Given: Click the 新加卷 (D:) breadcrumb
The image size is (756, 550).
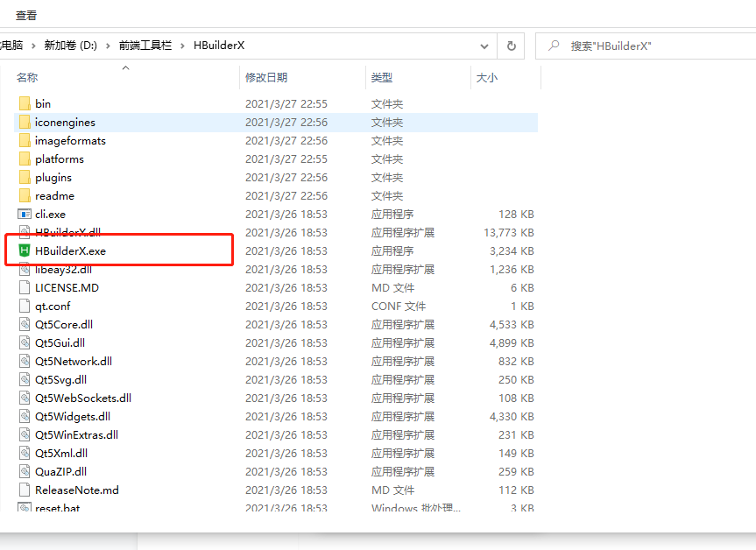Looking at the screenshot, I should (x=70, y=46).
